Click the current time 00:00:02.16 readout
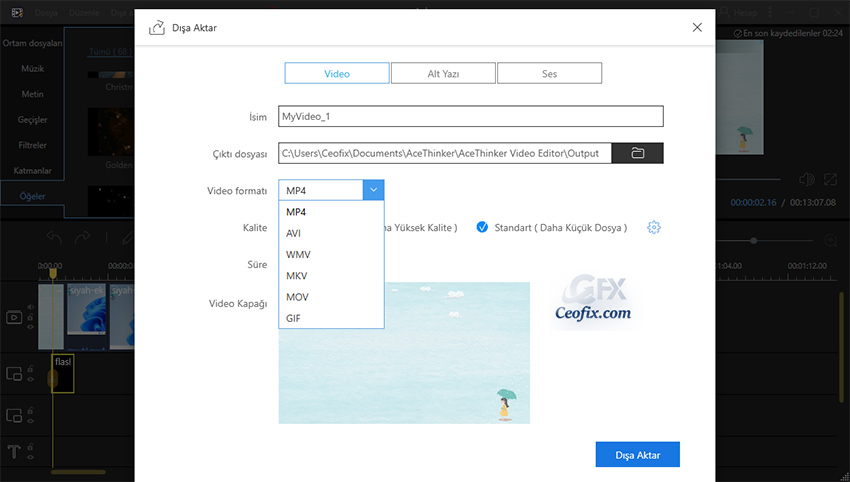 (x=754, y=202)
